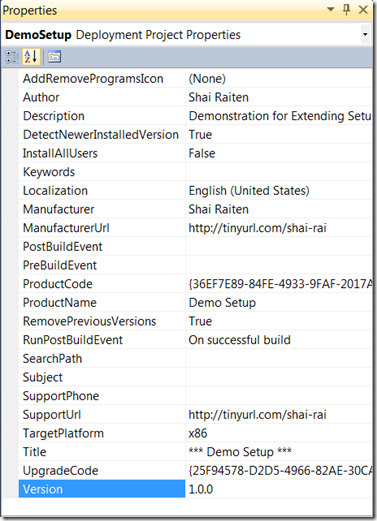Click the empty SupportPhone value field

(279, 396)
